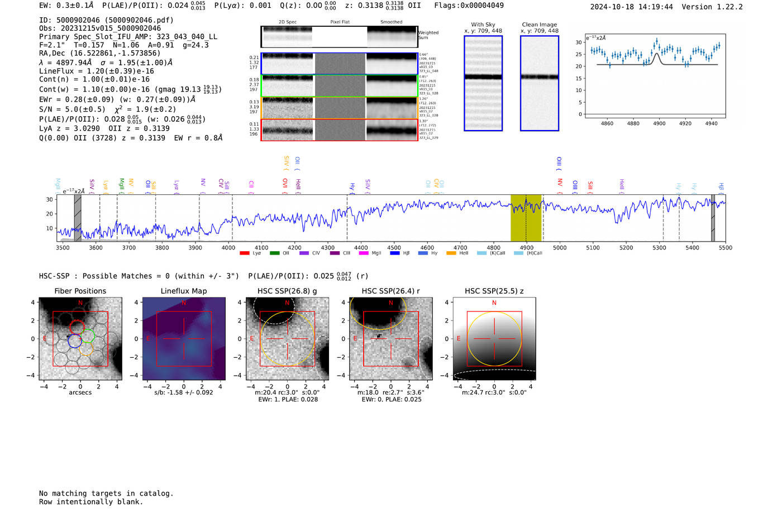The image size is (782, 532).
Task: Open the HSC SSP(26.4) r cutout
Action: (390, 339)
